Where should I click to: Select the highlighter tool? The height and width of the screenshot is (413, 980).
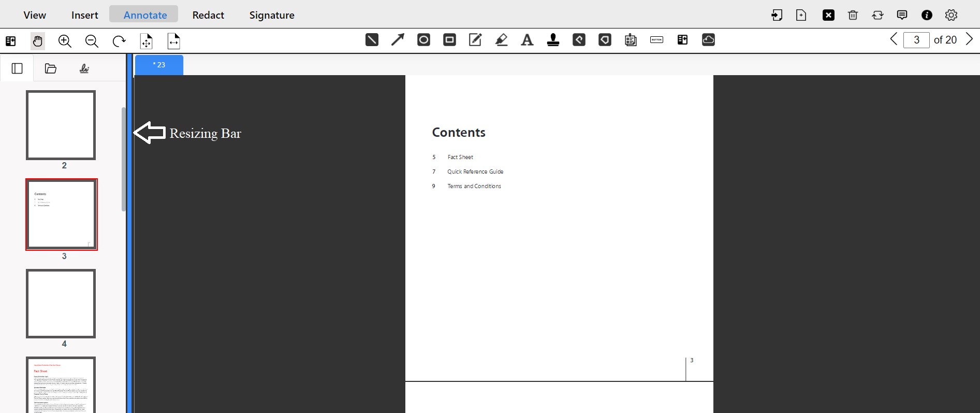(501, 40)
